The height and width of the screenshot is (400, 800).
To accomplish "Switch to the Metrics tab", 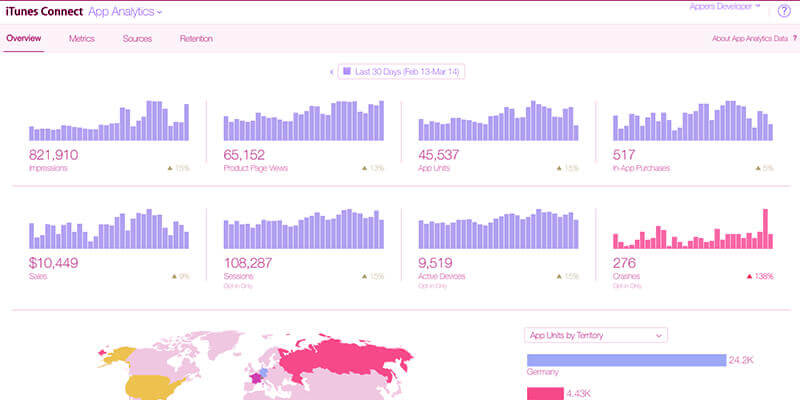I will (x=82, y=39).
